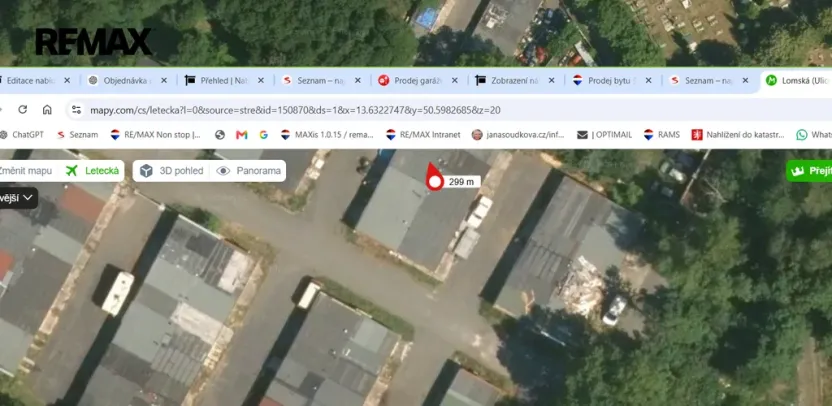Go to the browser home page icon
The height and width of the screenshot is (406, 832).
point(47,110)
